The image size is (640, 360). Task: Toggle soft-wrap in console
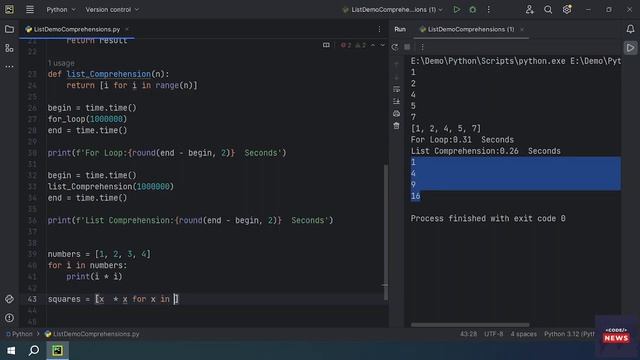tap(396, 89)
